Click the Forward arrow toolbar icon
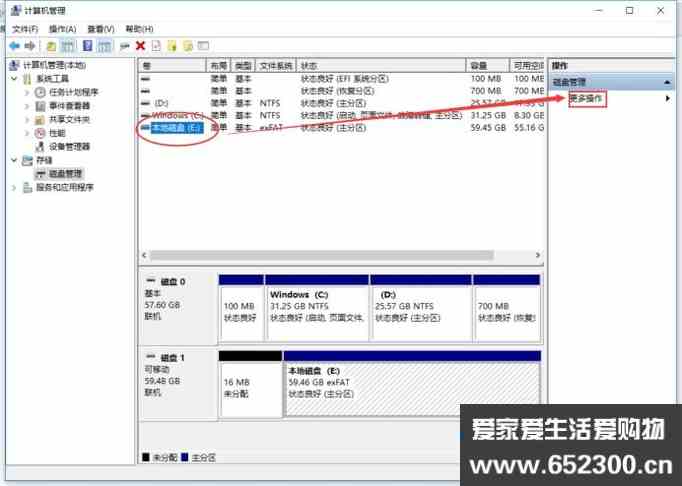Viewport: 682px width, 486px height. (30, 46)
